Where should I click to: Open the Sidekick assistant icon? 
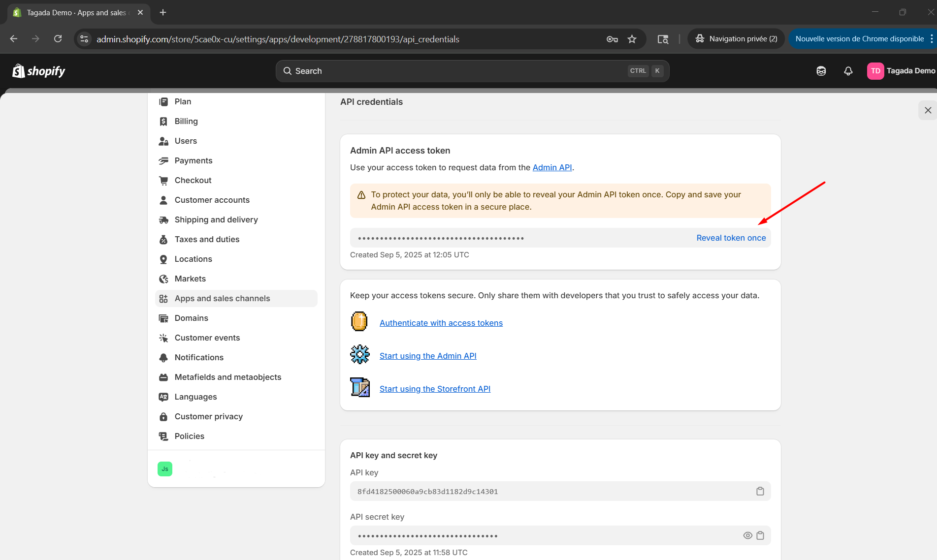click(821, 71)
